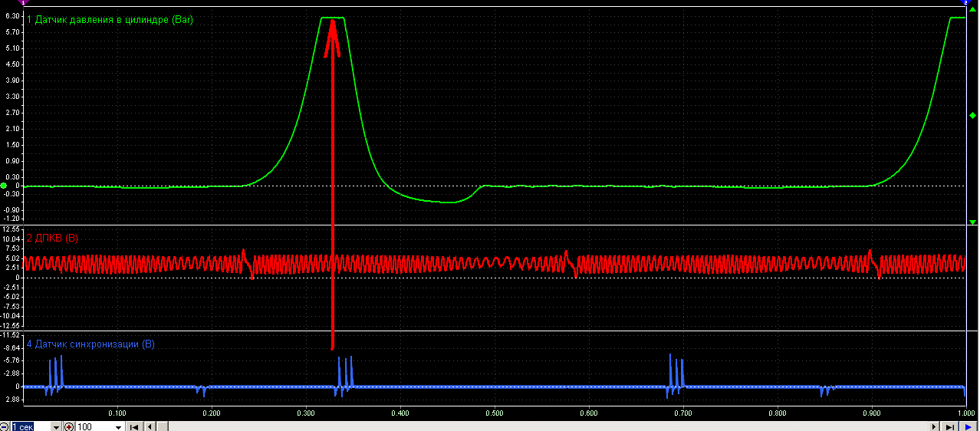Click the -11.52 value on sync axis
Viewport: 980px width, 431px height.
(11, 335)
